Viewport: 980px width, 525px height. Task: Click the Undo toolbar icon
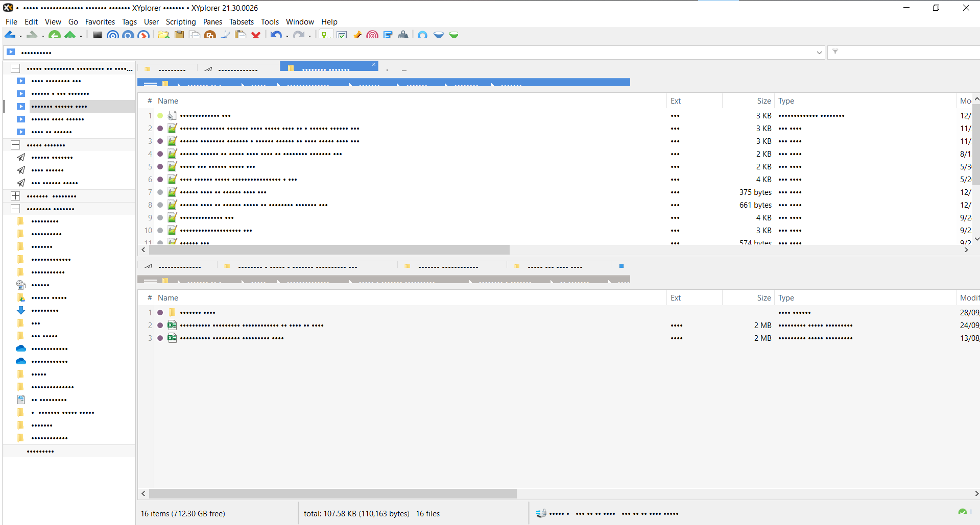[275, 34]
